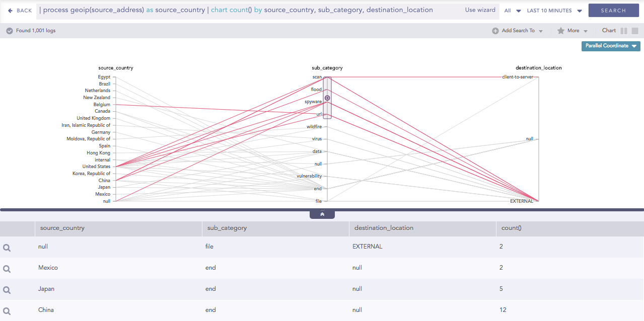Open the Last 10 Minutes time range dropdown
Viewport: 644px width, 321px height.
[554, 11]
